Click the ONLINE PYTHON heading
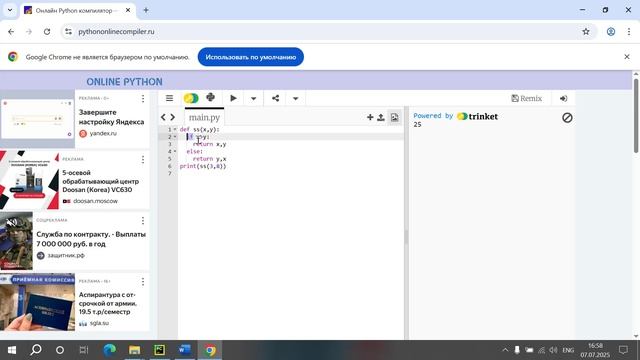The height and width of the screenshot is (360, 640). coord(124,82)
